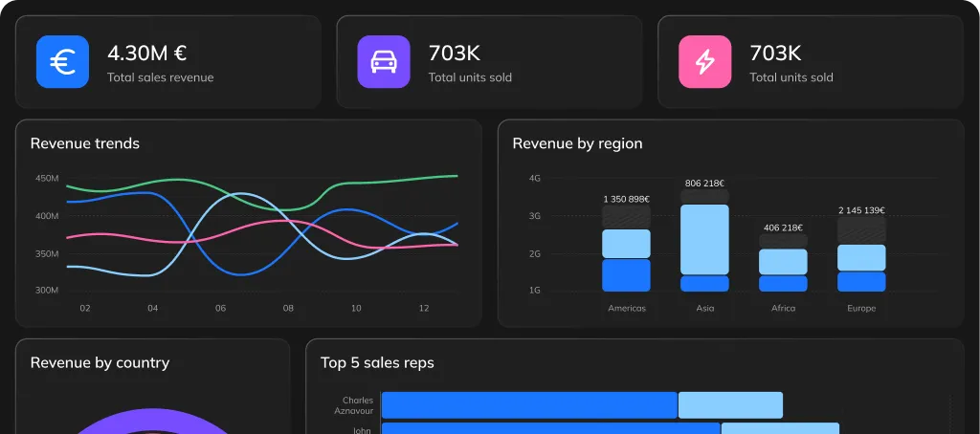
Task: Click the 2G axis label in region chart
Action: 534,254
